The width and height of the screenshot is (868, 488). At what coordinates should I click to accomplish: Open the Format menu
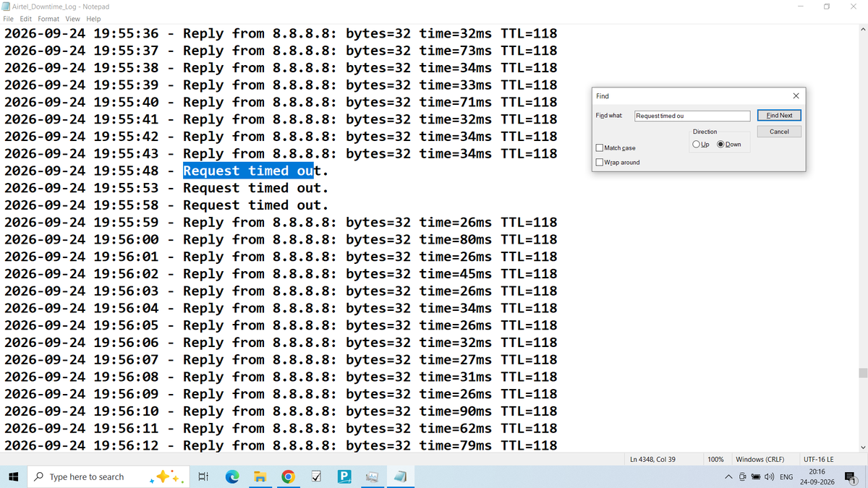click(48, 19)
